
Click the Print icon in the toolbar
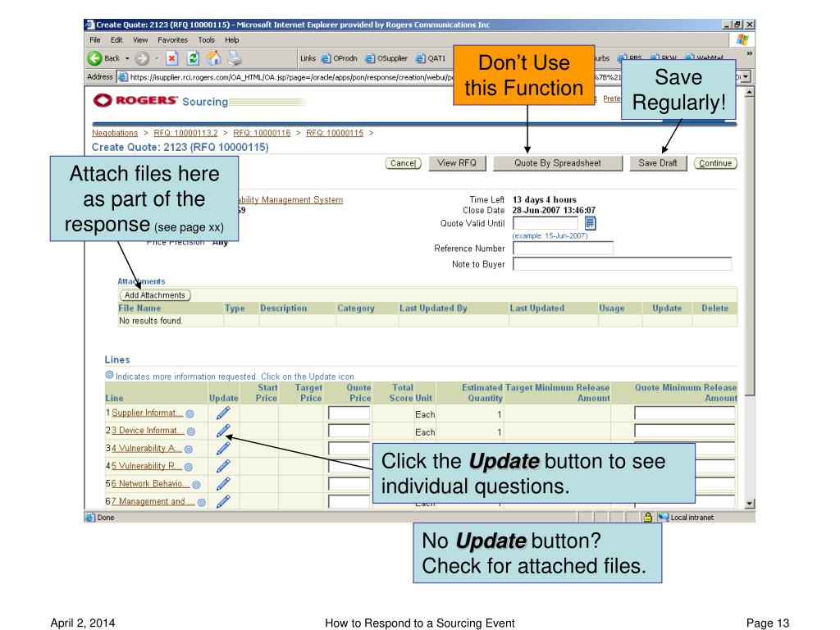tap(235, 58)
